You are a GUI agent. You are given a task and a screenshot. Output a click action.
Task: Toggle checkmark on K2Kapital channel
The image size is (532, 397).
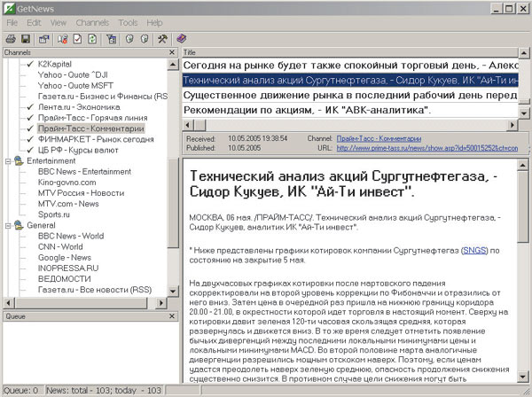point(30,65)
